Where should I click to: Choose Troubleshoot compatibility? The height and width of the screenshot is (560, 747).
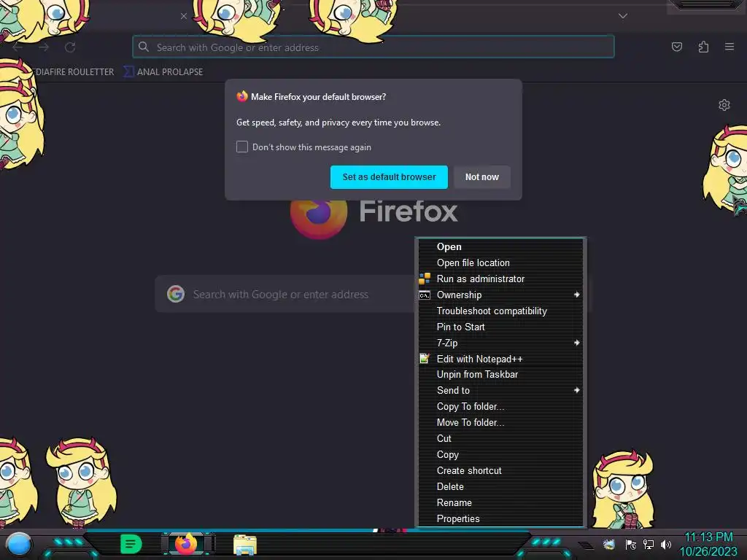tap(500, 311)
